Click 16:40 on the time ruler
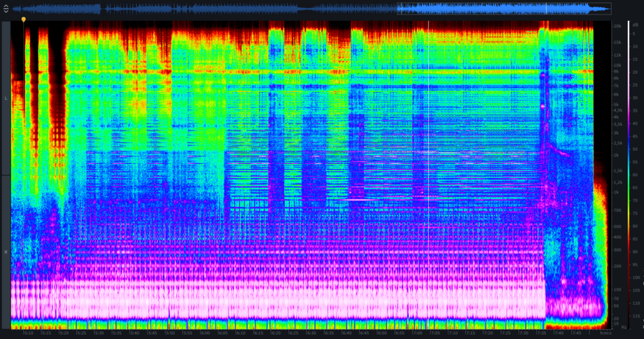 click(346, 333)
